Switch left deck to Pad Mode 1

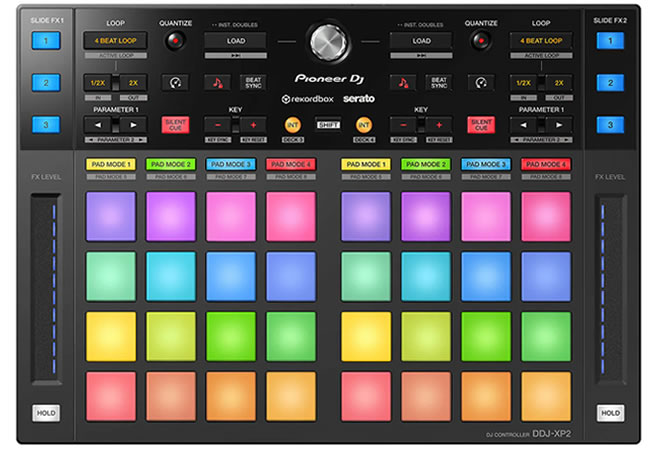pos(111,165)
